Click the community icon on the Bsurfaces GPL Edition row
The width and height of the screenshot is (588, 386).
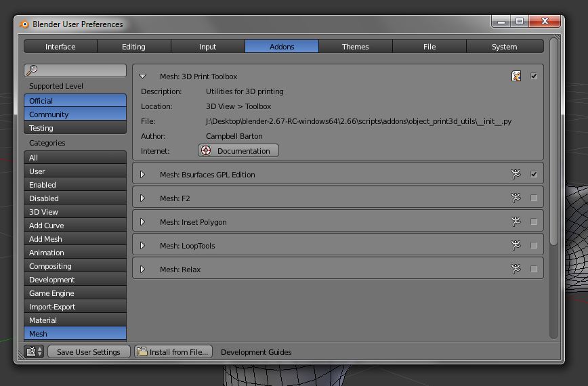pos(516,174)
